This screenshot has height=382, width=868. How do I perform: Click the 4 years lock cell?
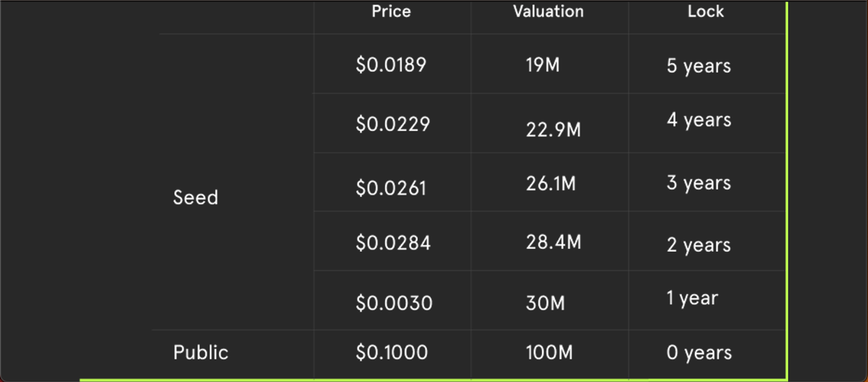(x=698, y=120)
